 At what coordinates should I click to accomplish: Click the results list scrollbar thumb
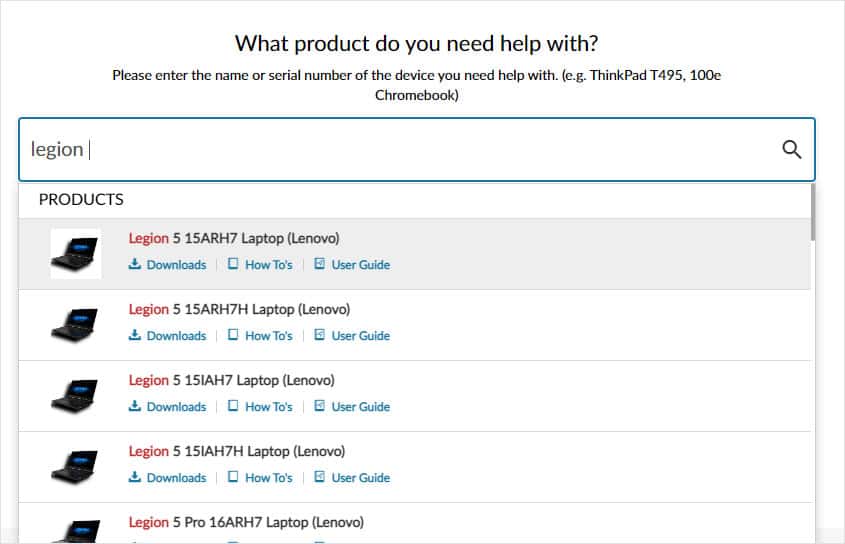(x=812, y=212)
